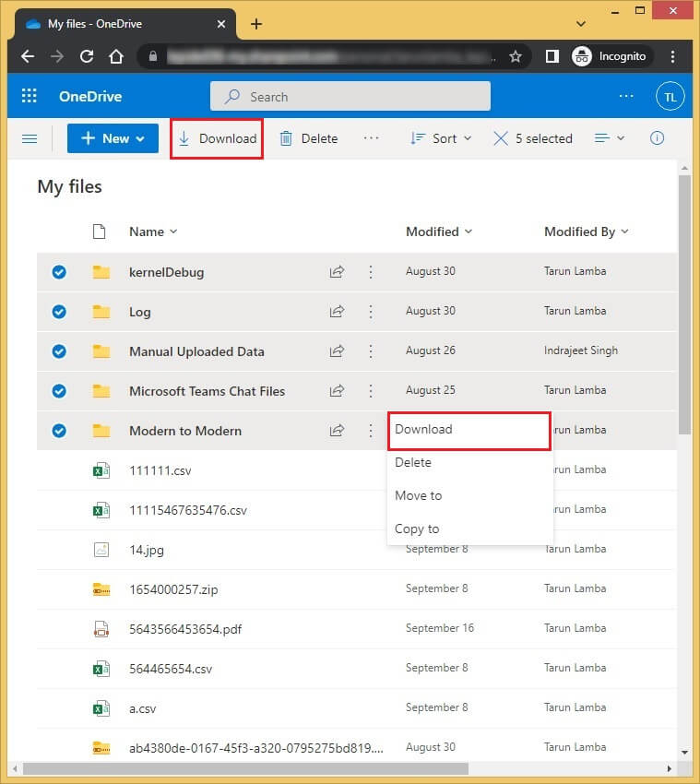Image resolution: width=700 pixels, height=784 pixels.
Task: Click the site lock icon in the address bar
Action: click(153, 56)
